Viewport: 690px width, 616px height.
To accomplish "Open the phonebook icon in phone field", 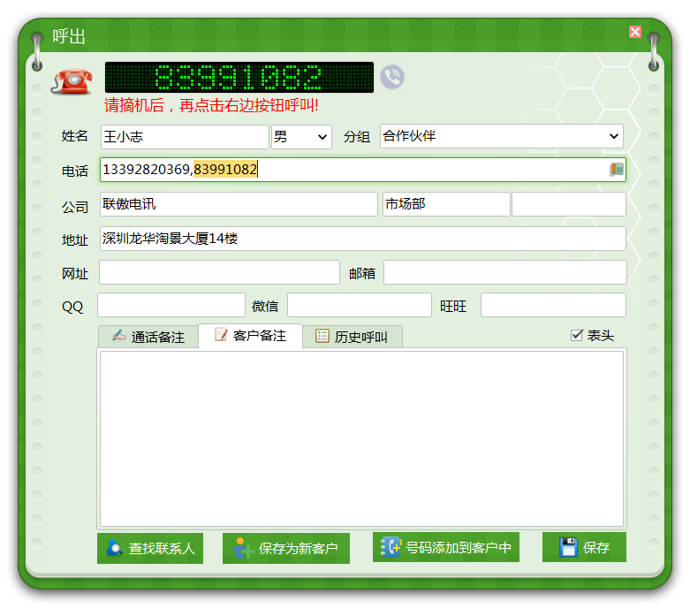I will pyautogui.click(x=617, y=170).
